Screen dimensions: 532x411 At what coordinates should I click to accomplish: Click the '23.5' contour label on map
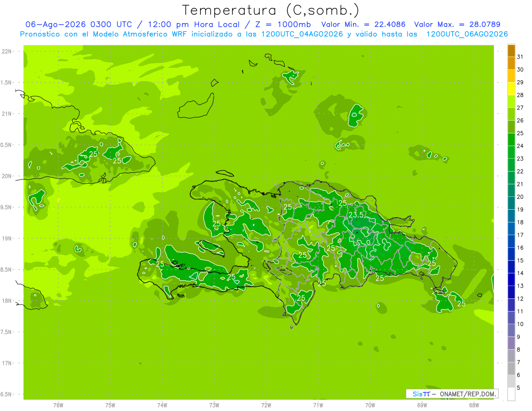356,215
